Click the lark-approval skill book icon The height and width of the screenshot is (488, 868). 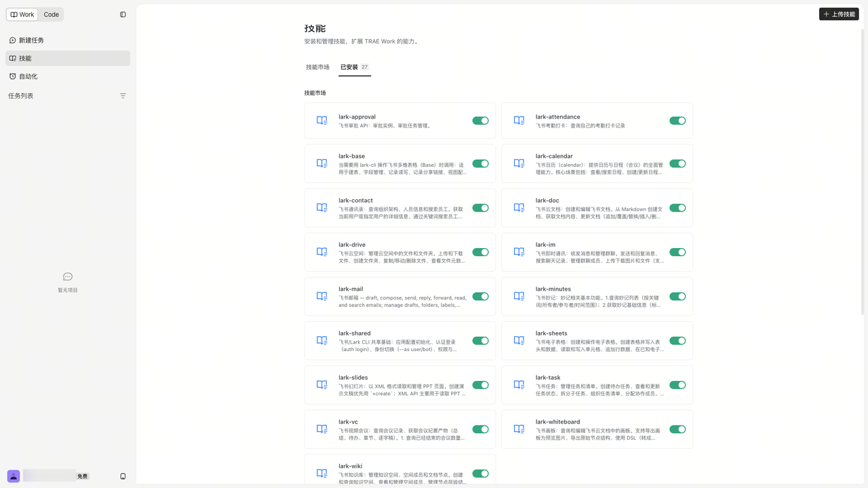point(322,121)
